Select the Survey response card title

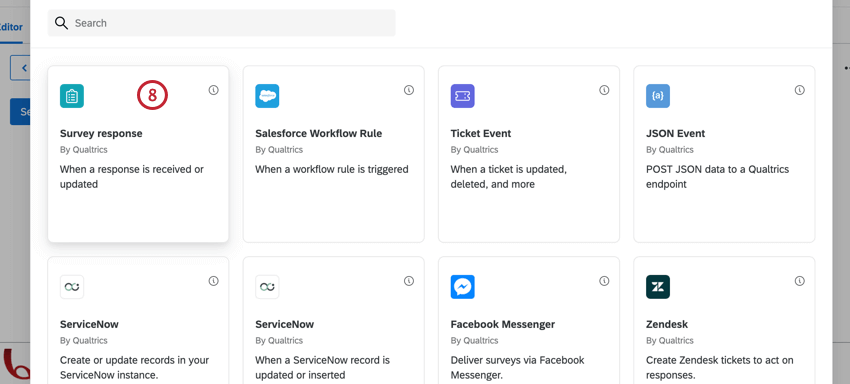(101, 133)
